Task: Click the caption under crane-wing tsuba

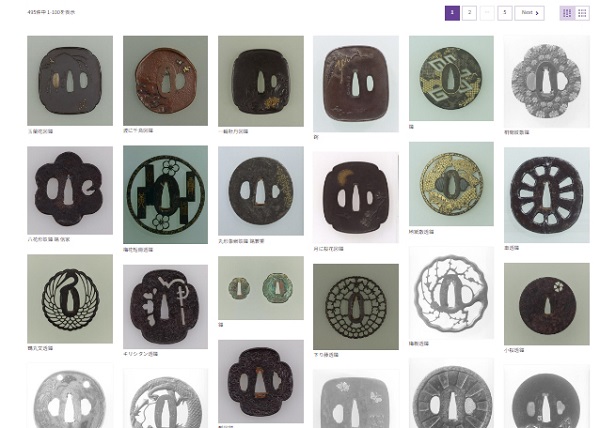Action: (40, 348)
